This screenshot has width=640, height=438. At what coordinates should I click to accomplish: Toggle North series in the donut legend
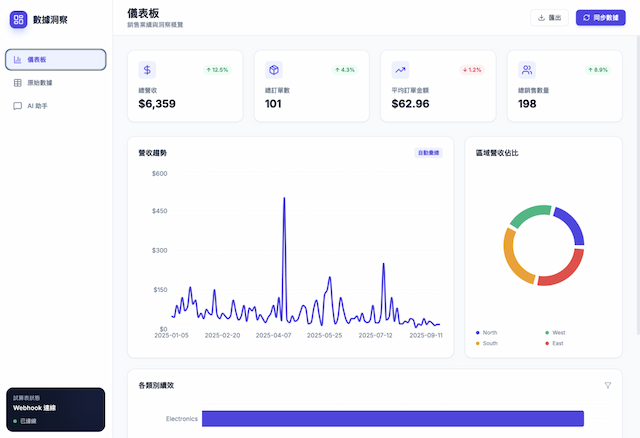click(x=488, y=332)
